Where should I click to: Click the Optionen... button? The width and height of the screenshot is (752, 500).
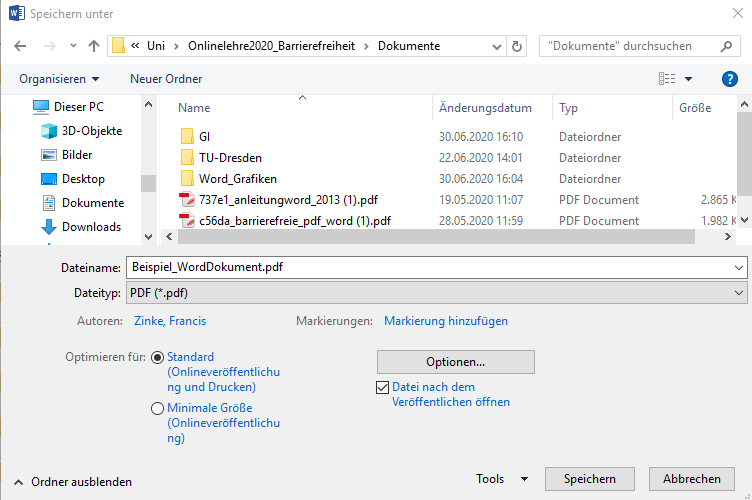[455, 361]
